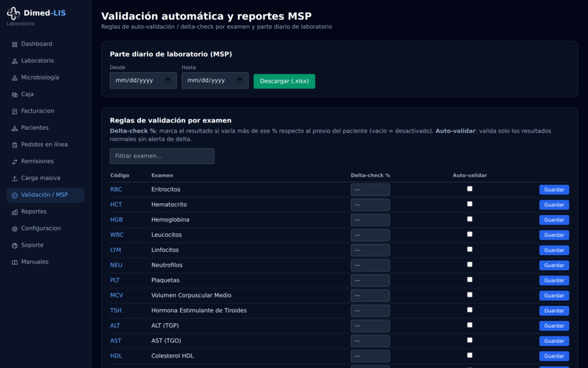Click Guardar for Neutrofilos row
Screen dimensions: 588x368
click(554, 265)
